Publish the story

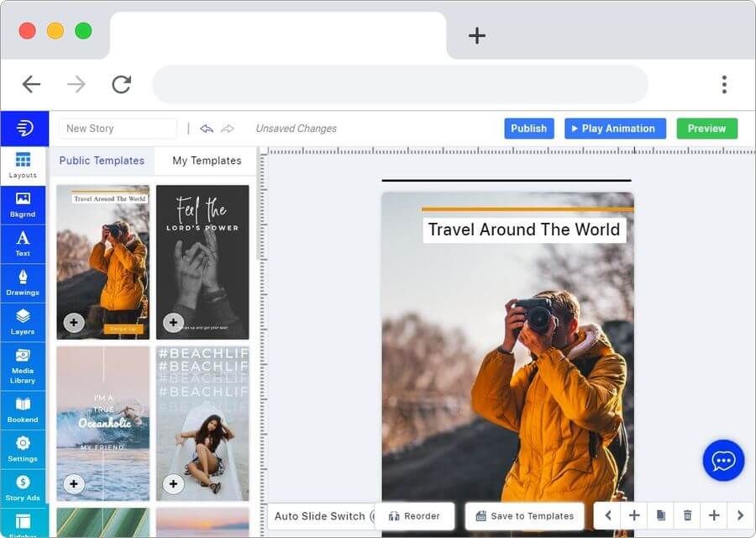point(529,129)
